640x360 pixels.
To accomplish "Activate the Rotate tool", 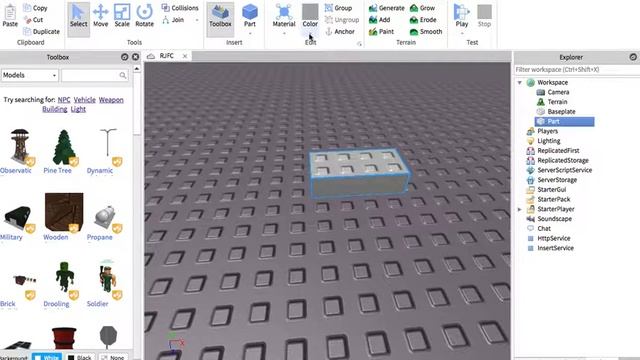I will click(144, 16).
